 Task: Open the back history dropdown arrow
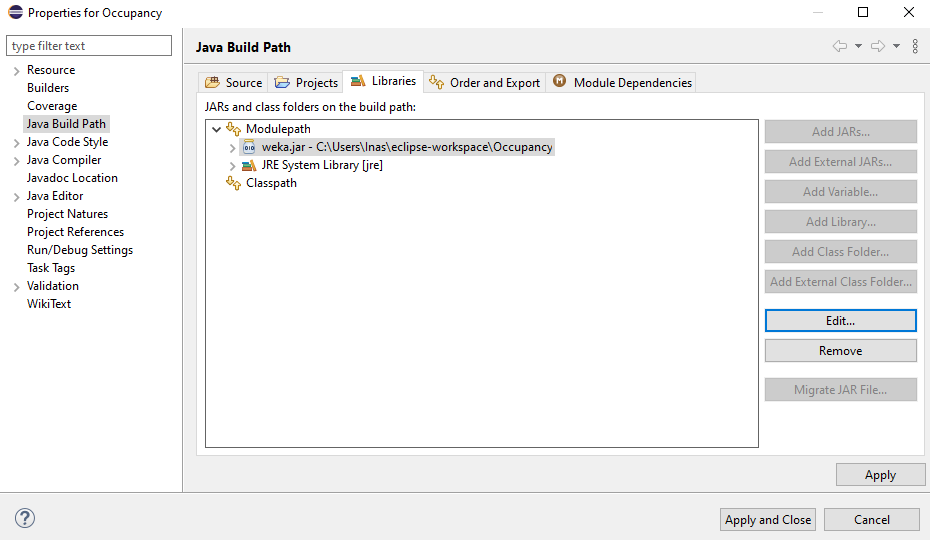858,46
